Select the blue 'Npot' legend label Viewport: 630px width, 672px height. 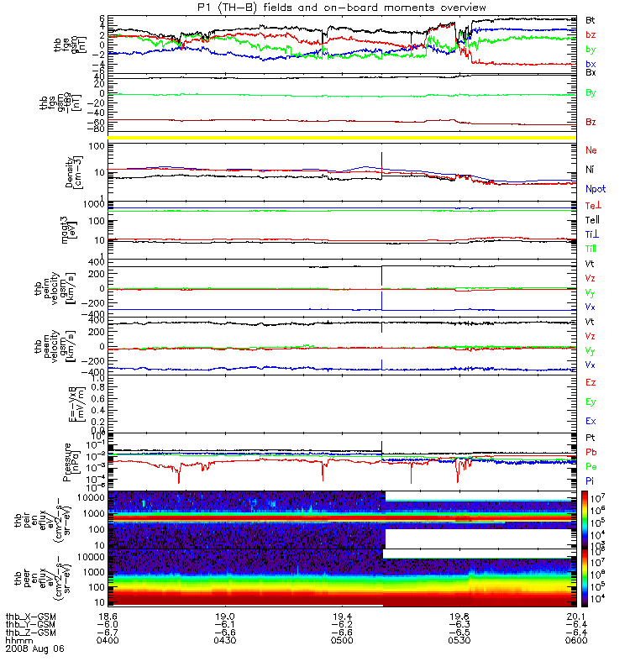596,189
